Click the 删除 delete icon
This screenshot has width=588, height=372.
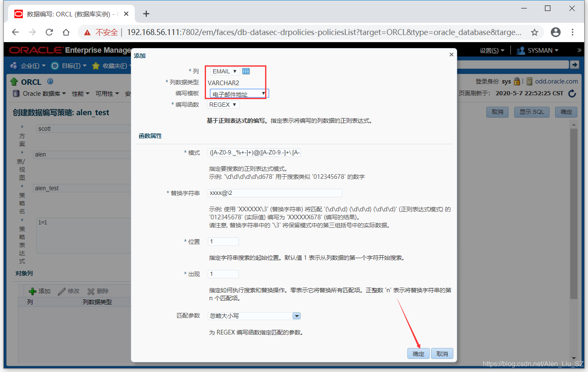(x=91, y=291)
